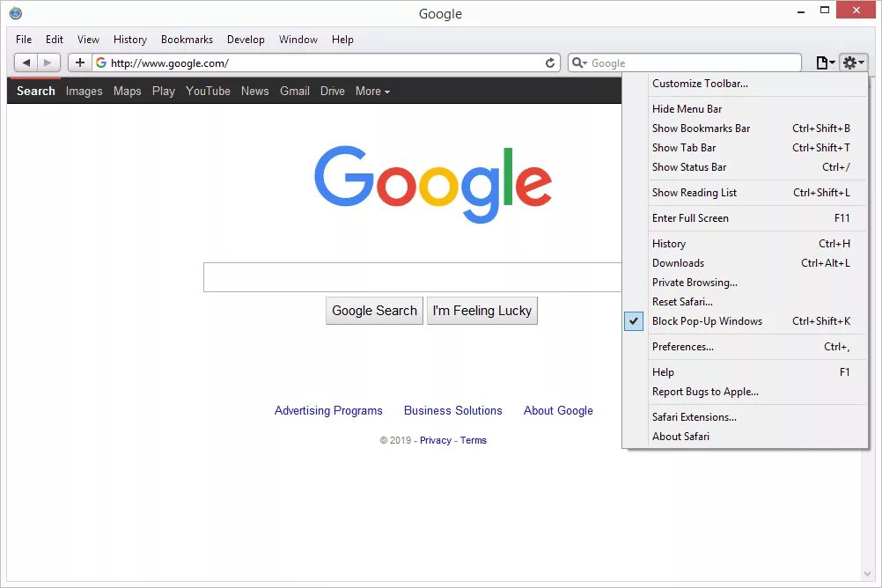This screenshot has height=588, width=882.
Task: Click the I'm Feeling Lucky button
Action: click(x=482, y=311)
